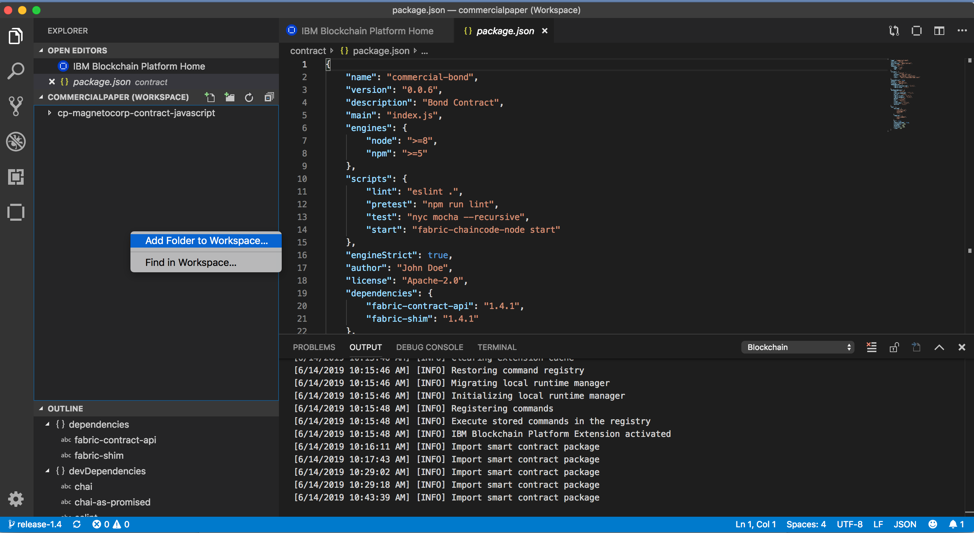Click Ln 1, Col 1 cursor position

(755, 524)
